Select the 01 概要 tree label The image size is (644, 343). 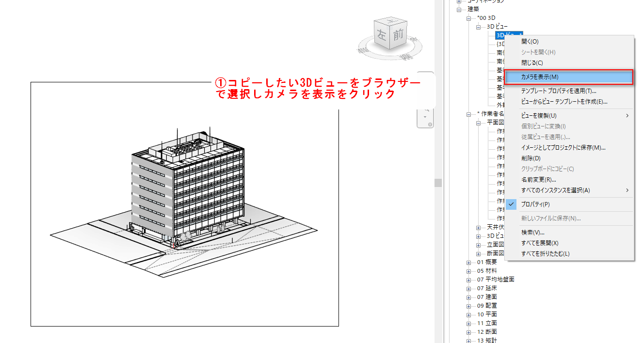[x=487, y=262]
